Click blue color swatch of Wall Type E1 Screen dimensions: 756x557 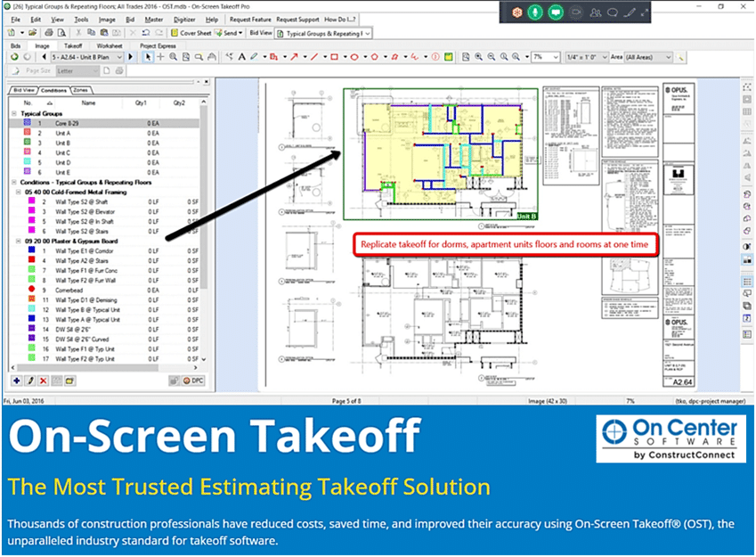(29, 251)
